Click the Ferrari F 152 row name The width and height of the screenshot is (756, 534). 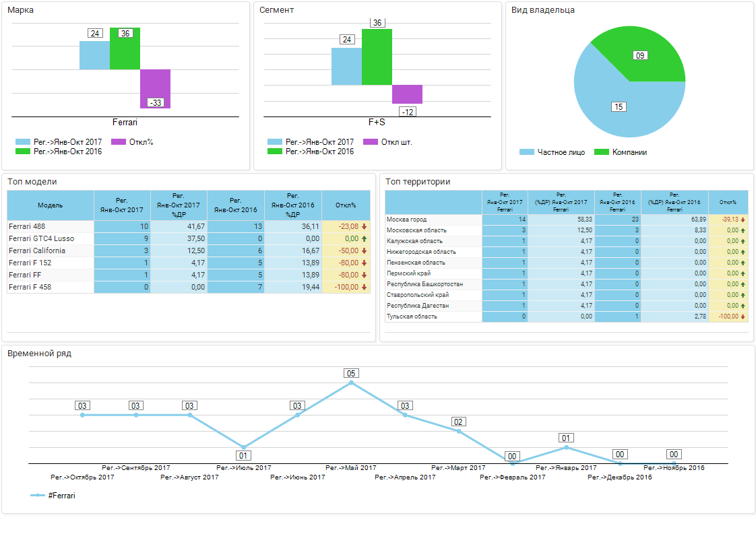point(30,263)
